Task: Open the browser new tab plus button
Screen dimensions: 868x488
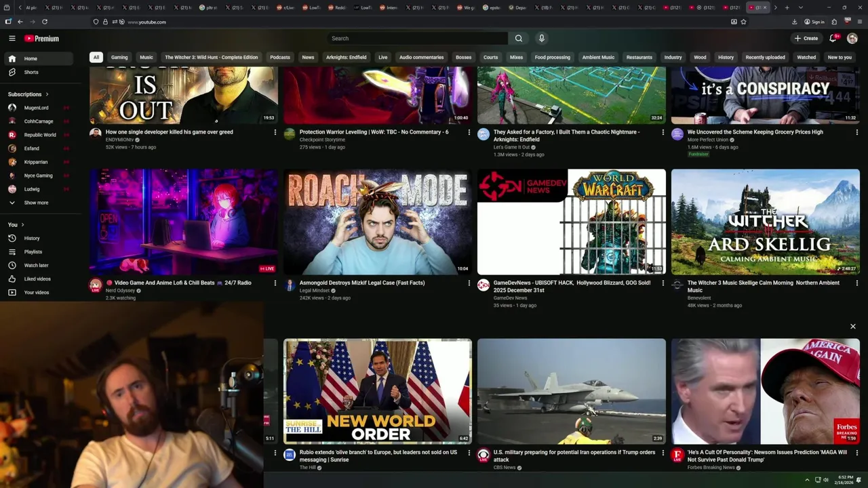Action: (x=787, y=7)
